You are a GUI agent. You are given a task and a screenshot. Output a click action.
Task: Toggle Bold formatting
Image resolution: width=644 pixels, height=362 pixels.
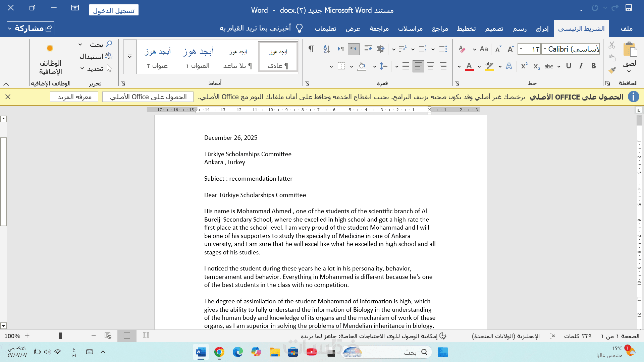(x=593, y=66)
